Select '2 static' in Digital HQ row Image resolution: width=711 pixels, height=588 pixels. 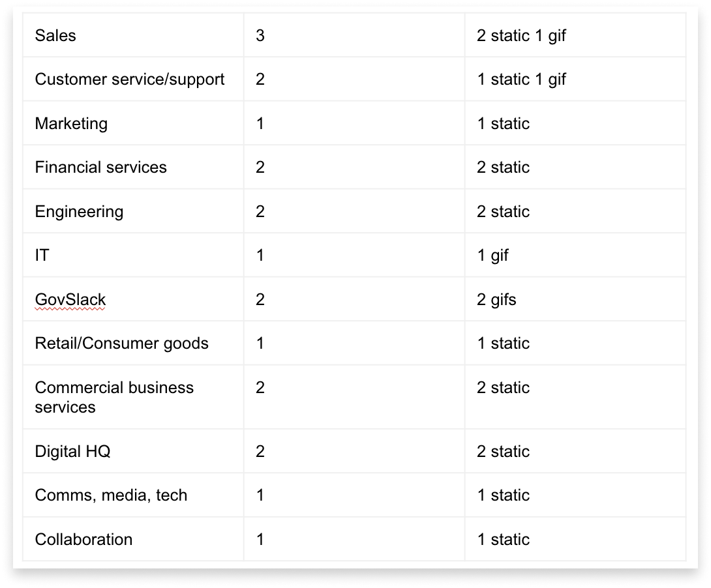[x=503, y=451]
